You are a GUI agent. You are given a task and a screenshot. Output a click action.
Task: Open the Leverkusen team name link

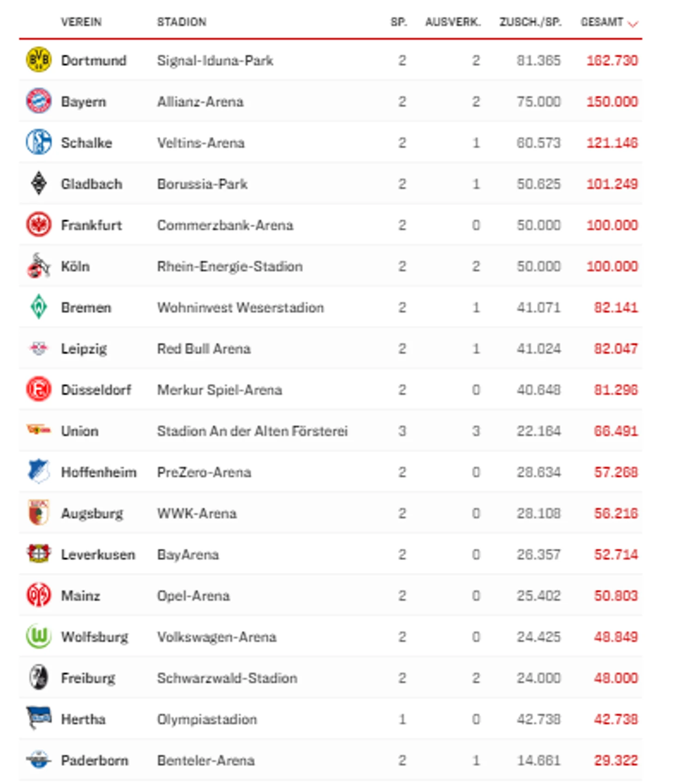click(98, 555)
